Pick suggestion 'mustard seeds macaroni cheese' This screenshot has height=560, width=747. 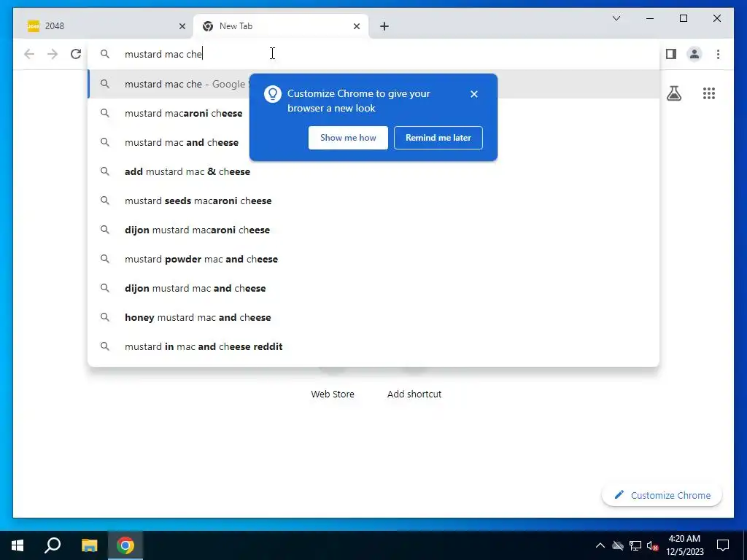(373, 201)
